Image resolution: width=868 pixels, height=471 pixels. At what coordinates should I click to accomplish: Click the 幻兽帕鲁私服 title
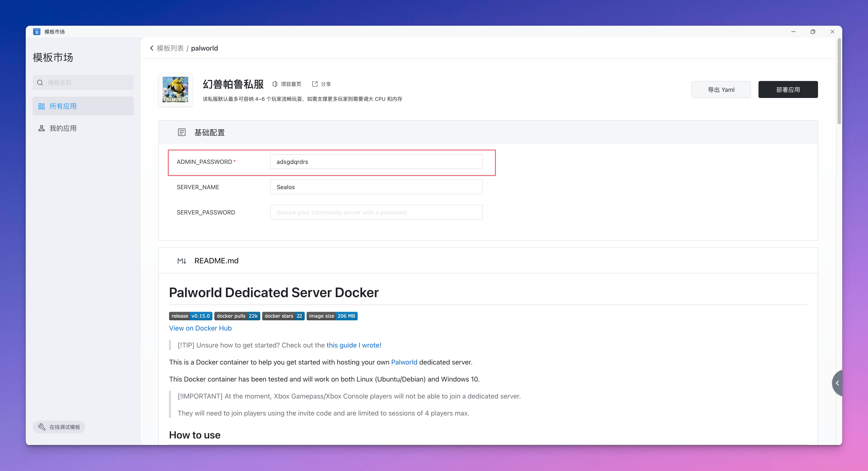click(233, 84)
